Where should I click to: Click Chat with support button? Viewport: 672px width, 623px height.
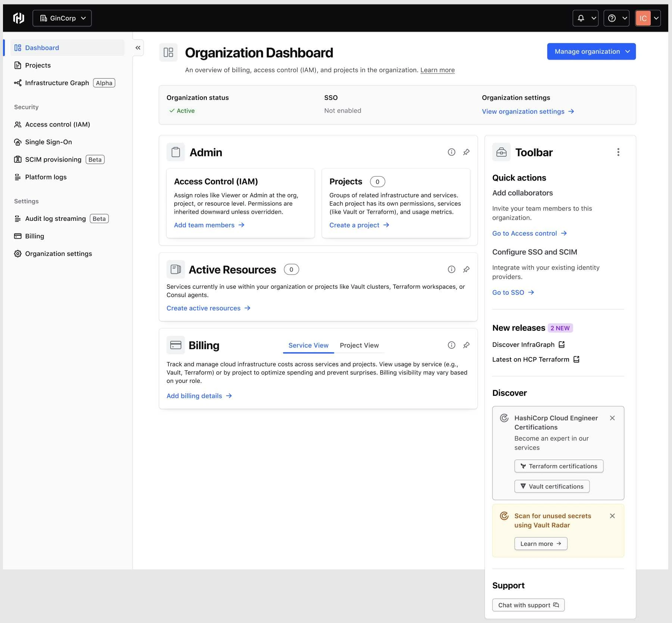pos(528,605)
